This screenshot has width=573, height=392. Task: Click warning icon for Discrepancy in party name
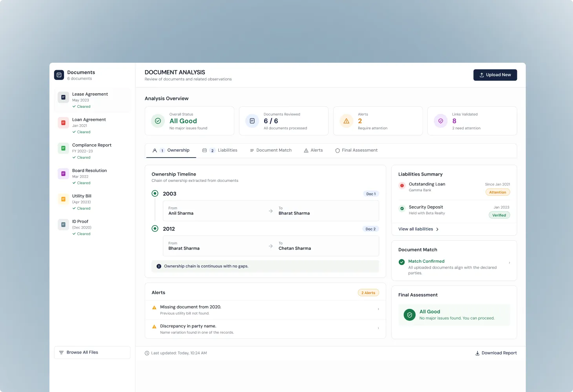(x=154, y=327)
